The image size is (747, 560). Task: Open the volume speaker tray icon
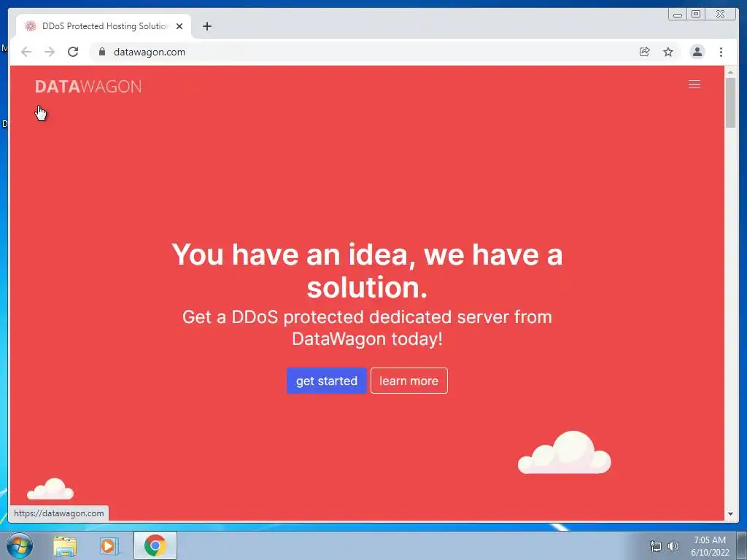tap(673, 546)
